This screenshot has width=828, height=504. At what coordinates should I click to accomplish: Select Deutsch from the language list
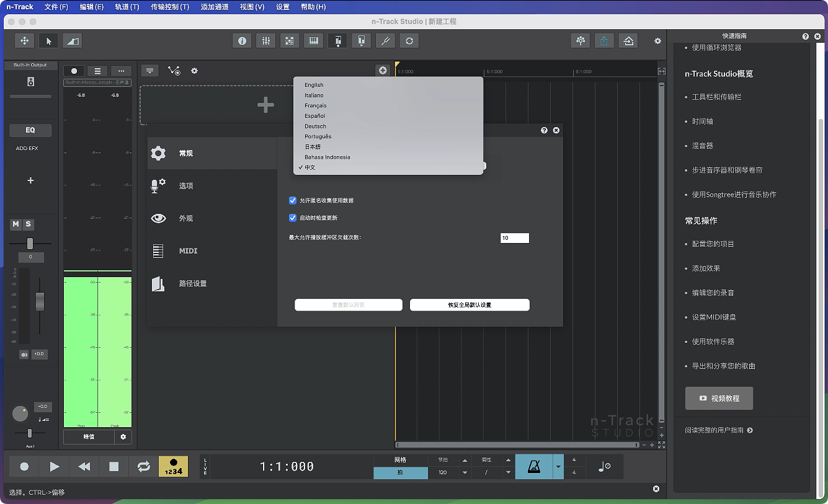315,126
